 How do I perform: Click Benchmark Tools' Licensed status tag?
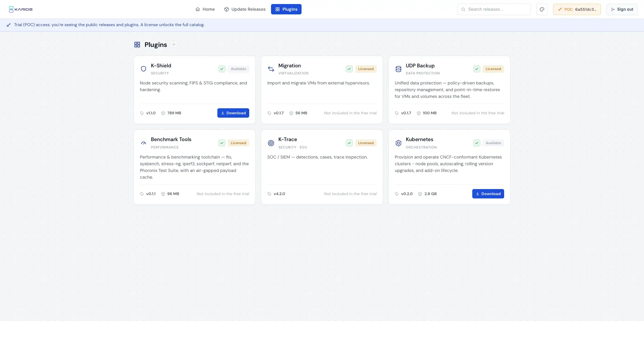pyautogui.click(x=238, y=143)
